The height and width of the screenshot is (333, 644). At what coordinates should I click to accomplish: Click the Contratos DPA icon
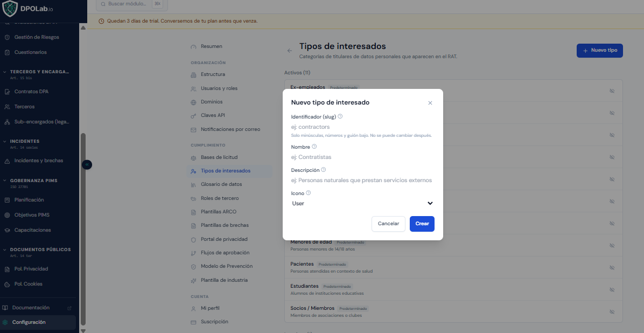click(6, 91)
